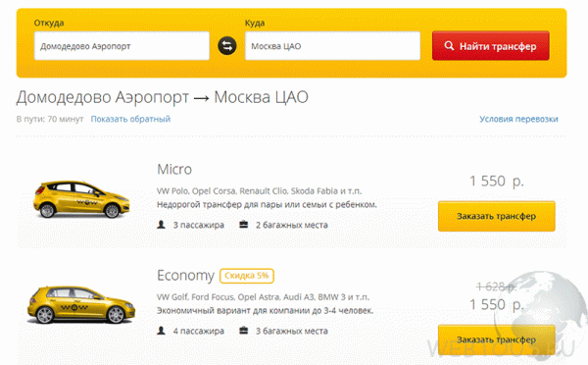Click the Куда field with Москва ЦАО

(332, 46)
